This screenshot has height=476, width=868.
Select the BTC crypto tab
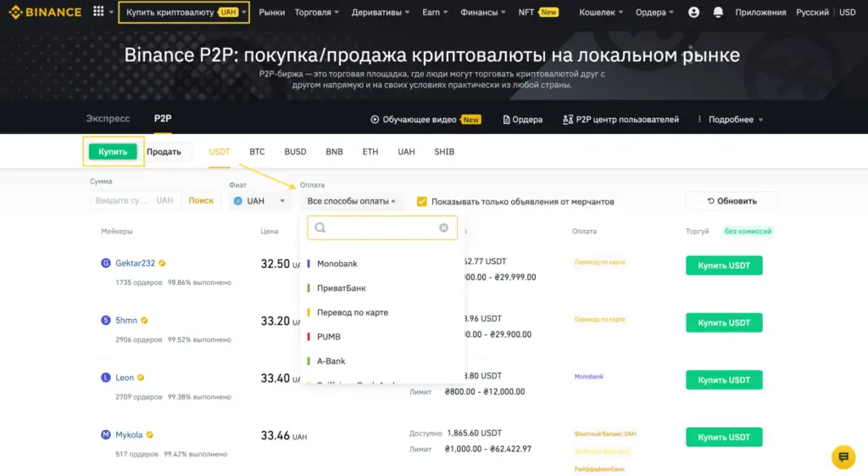[257, 152]
